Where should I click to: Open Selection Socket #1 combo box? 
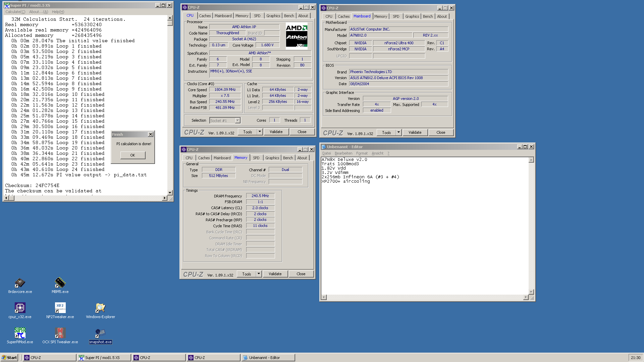point(225,121)
